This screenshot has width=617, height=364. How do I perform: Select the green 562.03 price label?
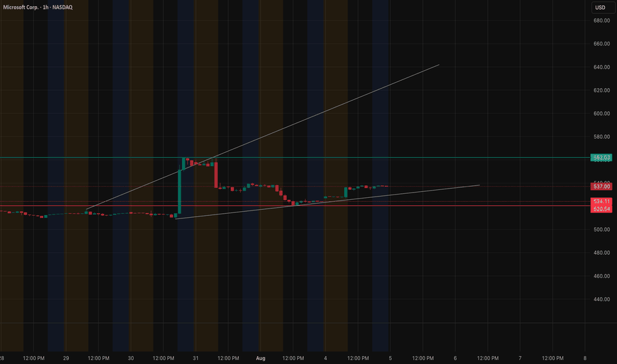coord(601,158)
